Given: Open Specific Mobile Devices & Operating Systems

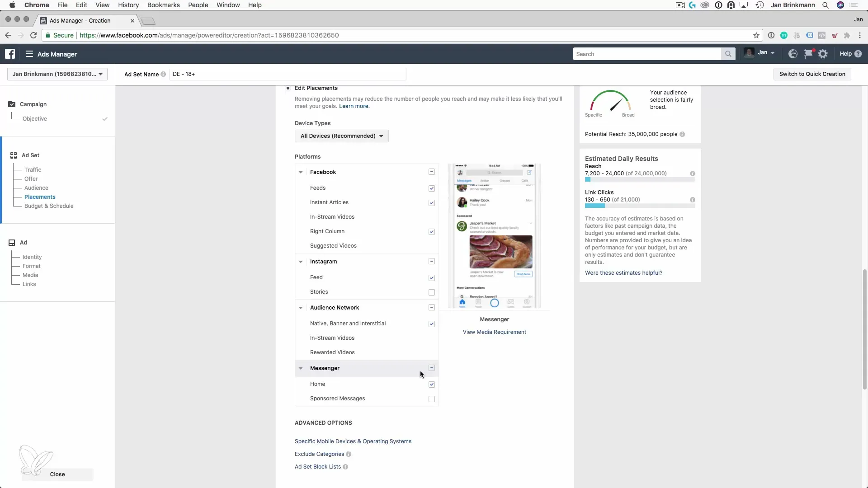Looking at the screenshot, I should 353,441.
